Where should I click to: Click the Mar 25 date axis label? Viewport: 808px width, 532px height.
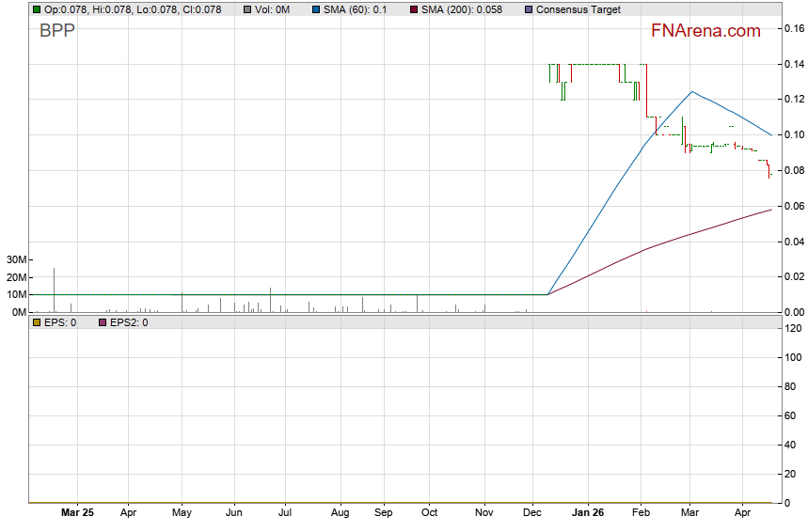coord(77,513)
